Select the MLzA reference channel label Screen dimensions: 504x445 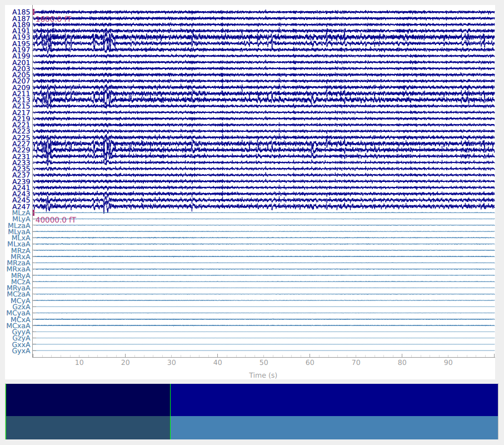(x=21, y=213)
